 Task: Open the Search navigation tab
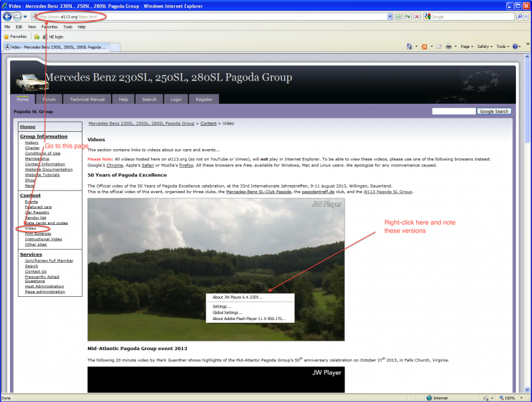149,99
